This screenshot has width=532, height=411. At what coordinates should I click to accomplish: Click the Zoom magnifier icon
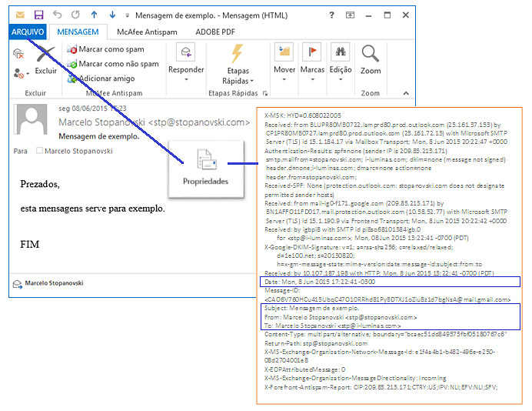click(x=371, y=60)
